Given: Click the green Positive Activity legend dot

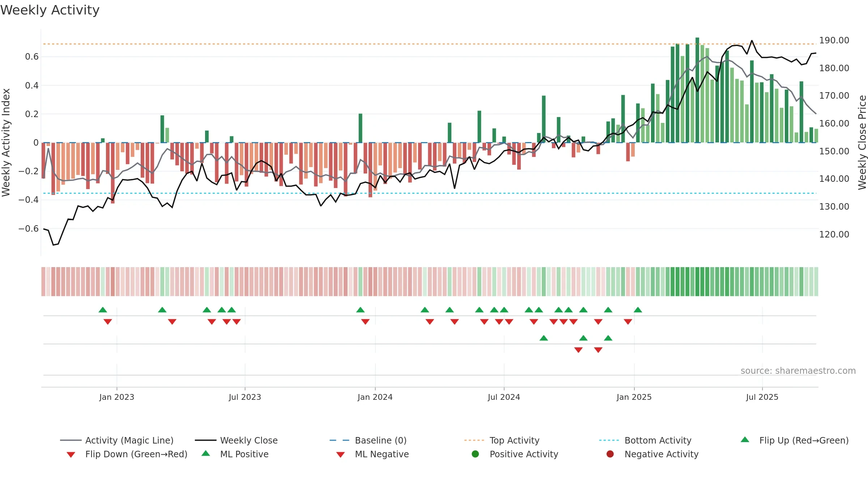Looking at the screenshot, I should click(x=475, y=454).
